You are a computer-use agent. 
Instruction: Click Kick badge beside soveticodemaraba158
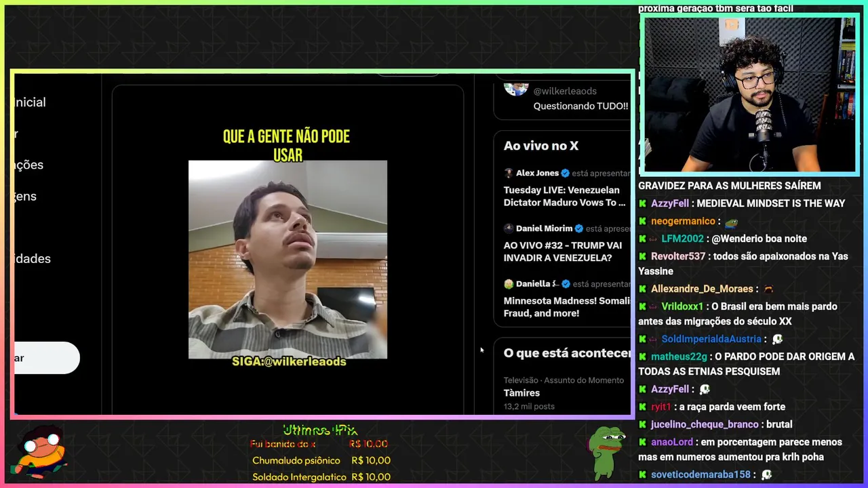click(x=642, y=474)
